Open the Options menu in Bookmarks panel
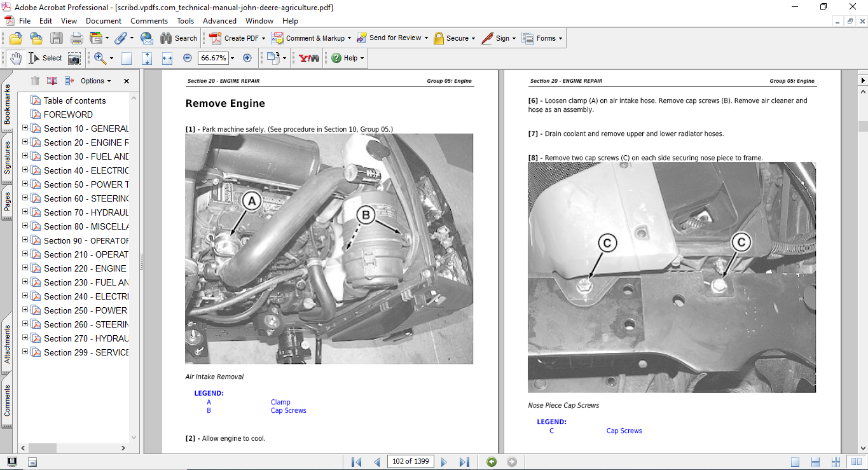 93,81
